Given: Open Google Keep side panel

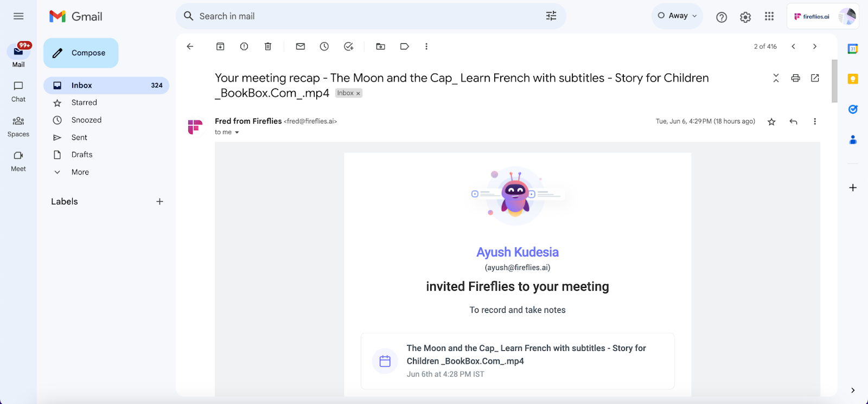Looking at the screenshot, I should point(853,79).
